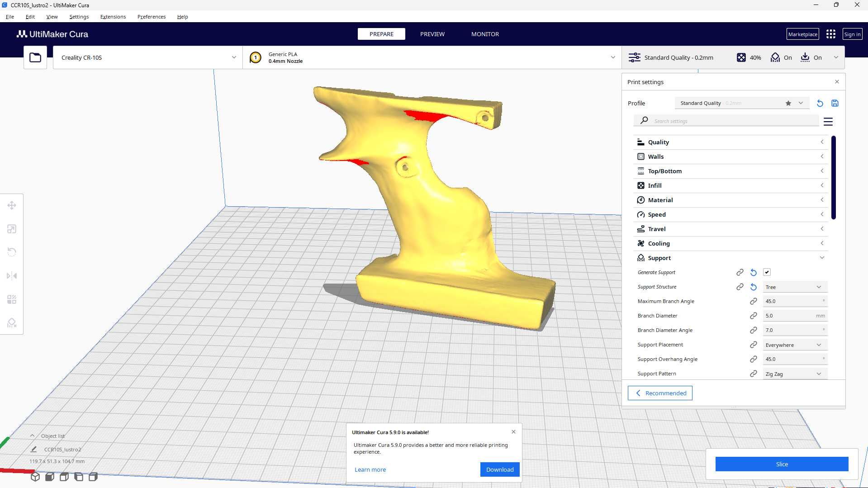Open the File menu
868x488 pixels.
tap(10, 17)
